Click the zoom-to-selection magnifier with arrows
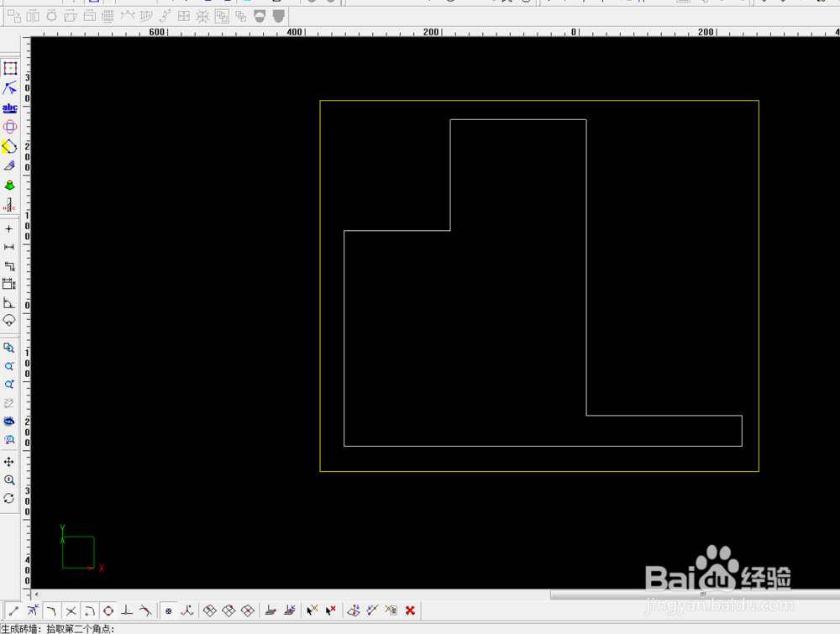The height and width of the screenshot is (634, 840). [x=9, y=440]
